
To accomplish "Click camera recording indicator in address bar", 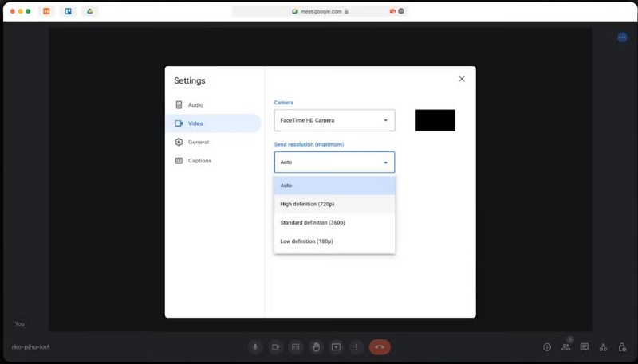I will point(392,11).
